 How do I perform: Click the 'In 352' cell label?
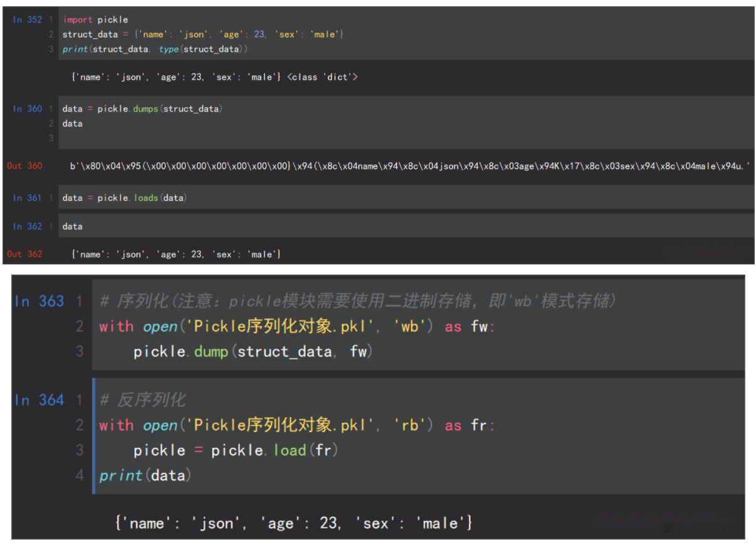click(x=27, y=19)
